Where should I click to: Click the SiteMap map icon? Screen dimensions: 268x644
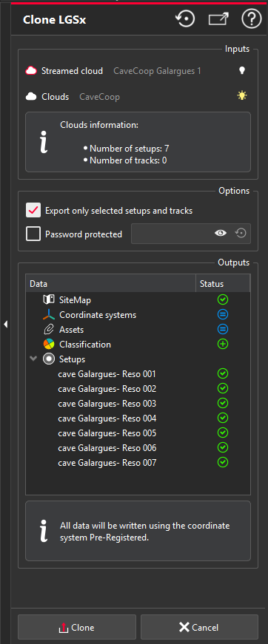coord(49,299)
